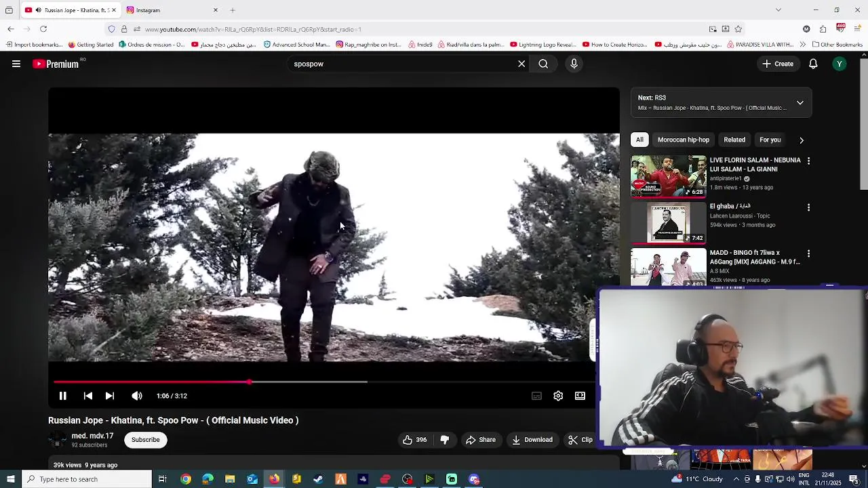Open options for El ghaba video
Image resolution: width=868 pixels, height=488 pixels.
point(808,207)
